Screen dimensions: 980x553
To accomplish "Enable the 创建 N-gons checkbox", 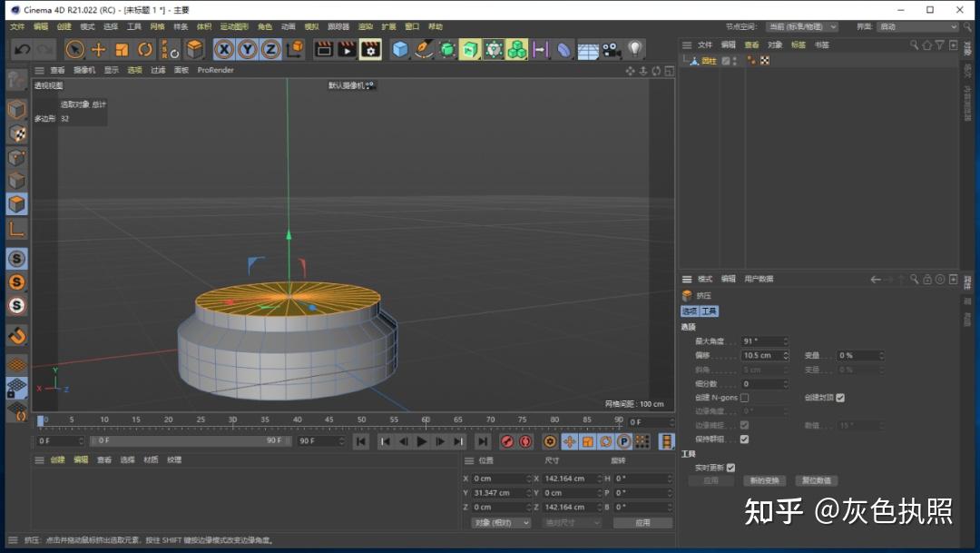I will (744, 398).
